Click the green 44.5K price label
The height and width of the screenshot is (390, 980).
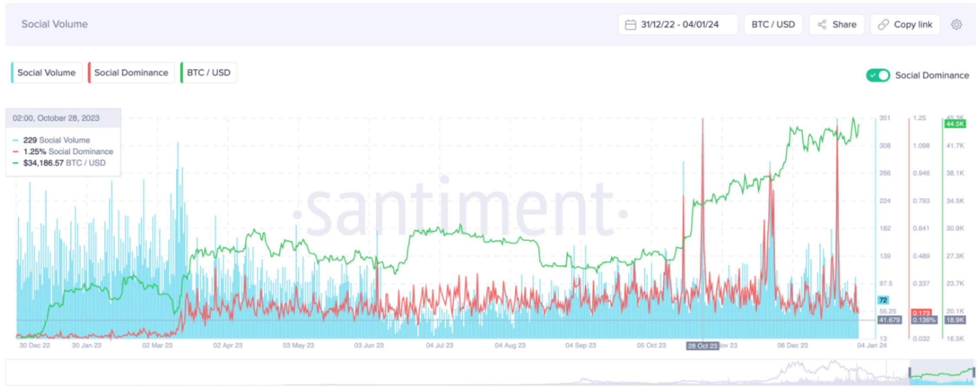[955, 124]
